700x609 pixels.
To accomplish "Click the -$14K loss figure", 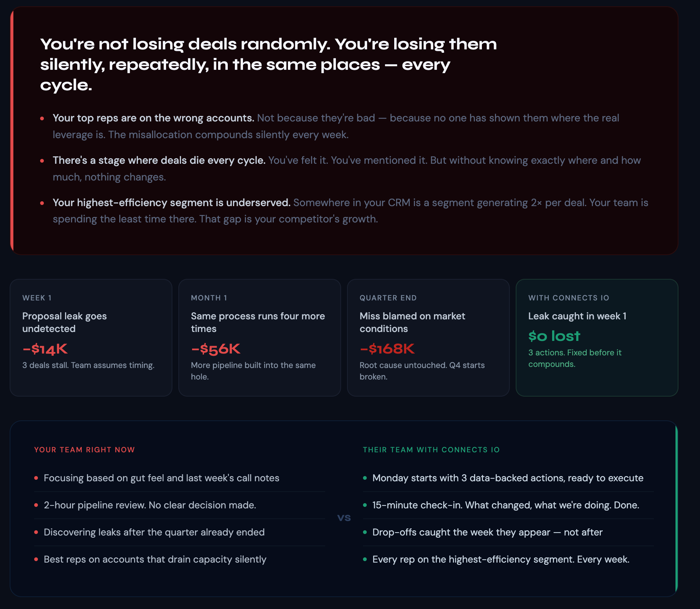I will 45,348.
